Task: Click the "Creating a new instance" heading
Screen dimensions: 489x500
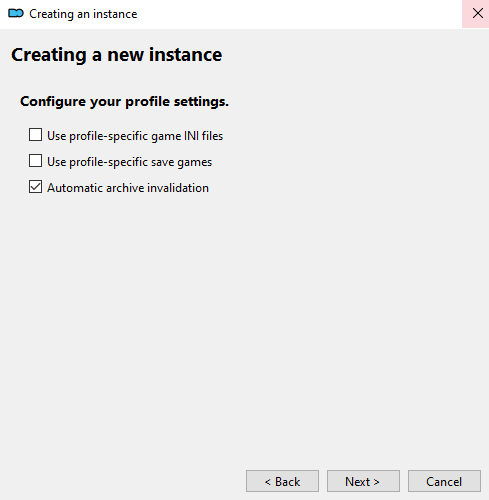Action: click(x=116, y=55)
